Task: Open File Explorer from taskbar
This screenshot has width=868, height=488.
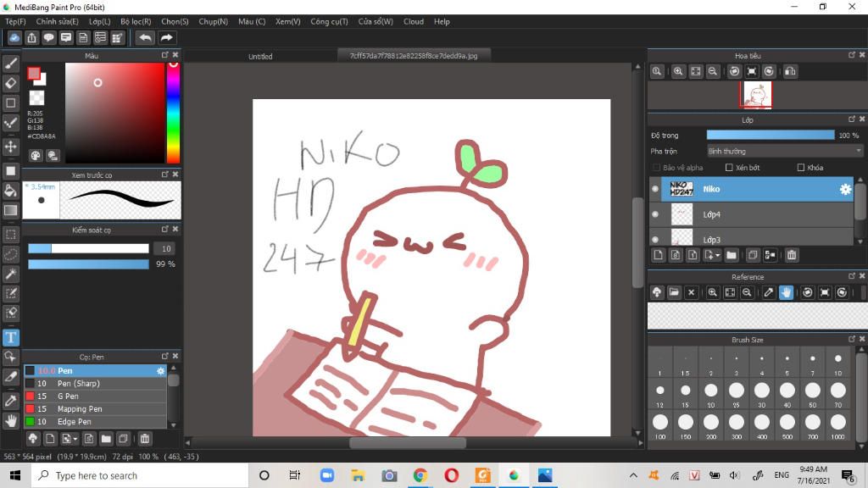Action: 358,475
